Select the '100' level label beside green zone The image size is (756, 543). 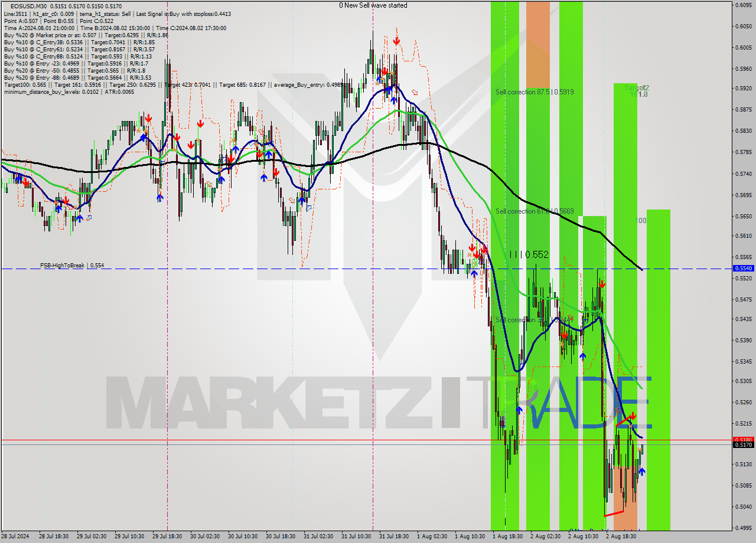click(640, 221)
